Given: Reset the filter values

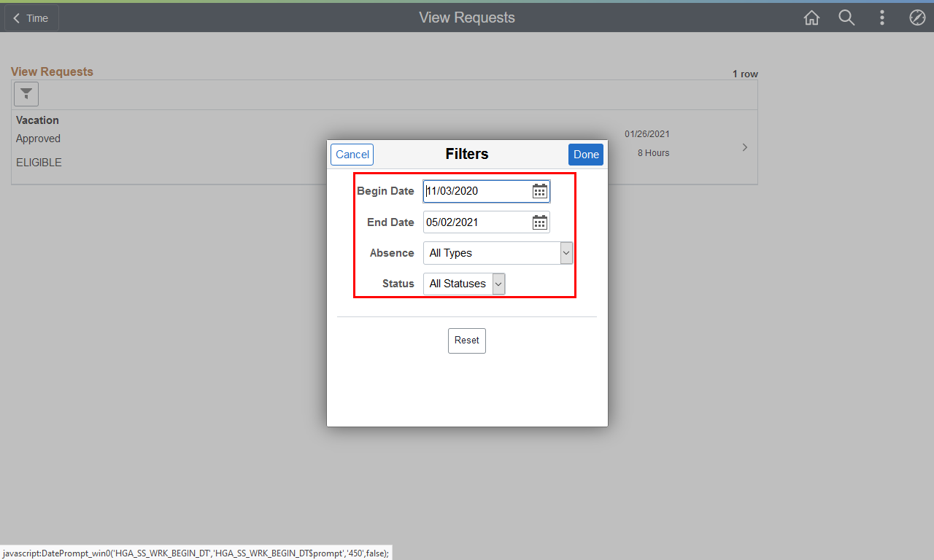Looking at the screenshot, I should tap(467, 341).
